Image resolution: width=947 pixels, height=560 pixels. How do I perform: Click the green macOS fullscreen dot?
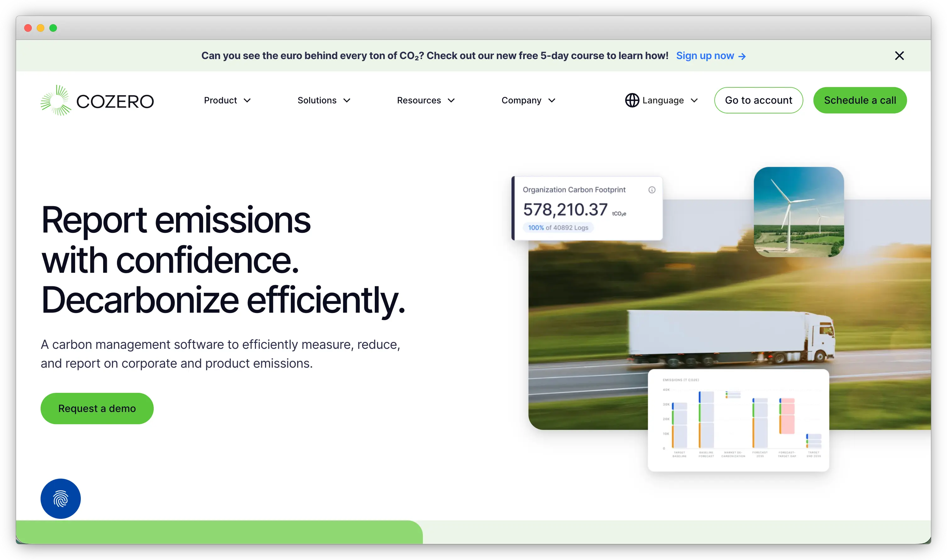point(53,28)
